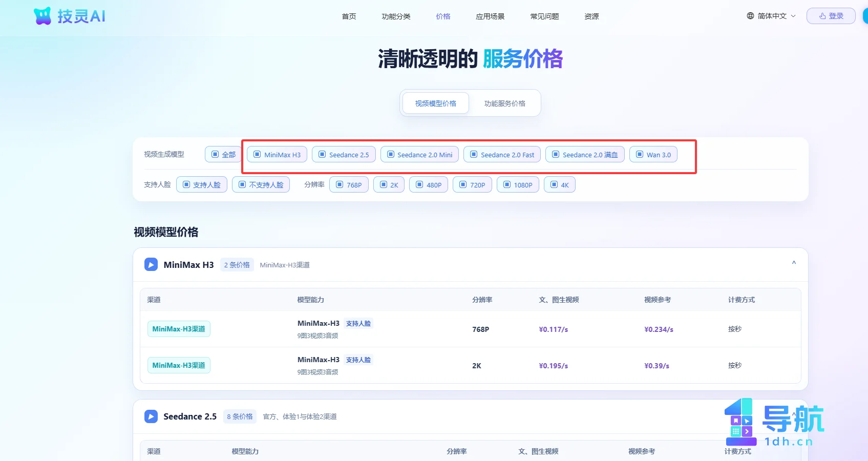
Task: Check the 不支持人脸 filter chip
Action: coord(261,184)
